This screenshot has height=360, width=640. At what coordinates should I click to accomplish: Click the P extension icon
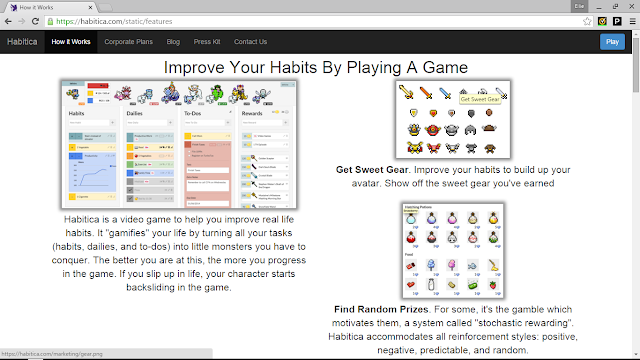(x=617, y=21)
